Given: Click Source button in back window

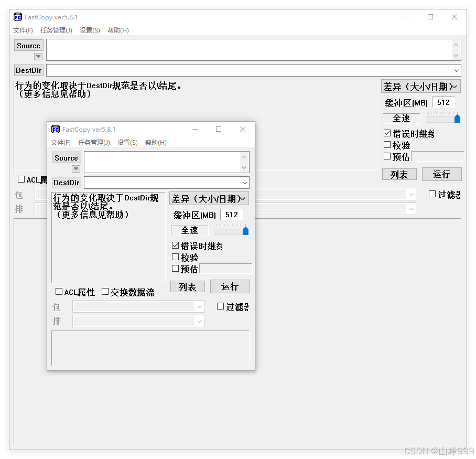Looking at the screenshot, I should [x=28, y=46].
